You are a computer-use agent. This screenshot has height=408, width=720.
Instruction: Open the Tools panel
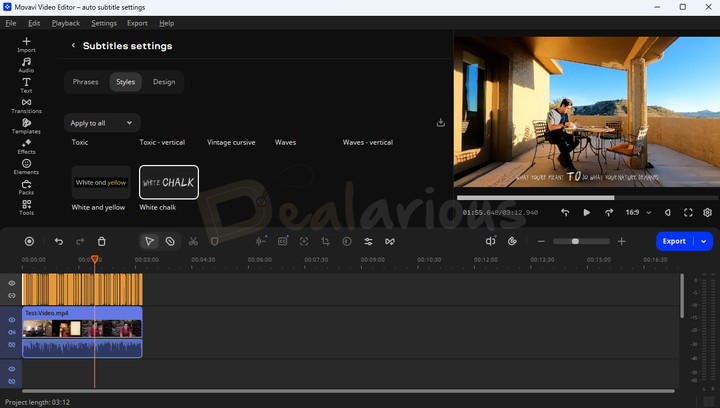tap(26, 207)
